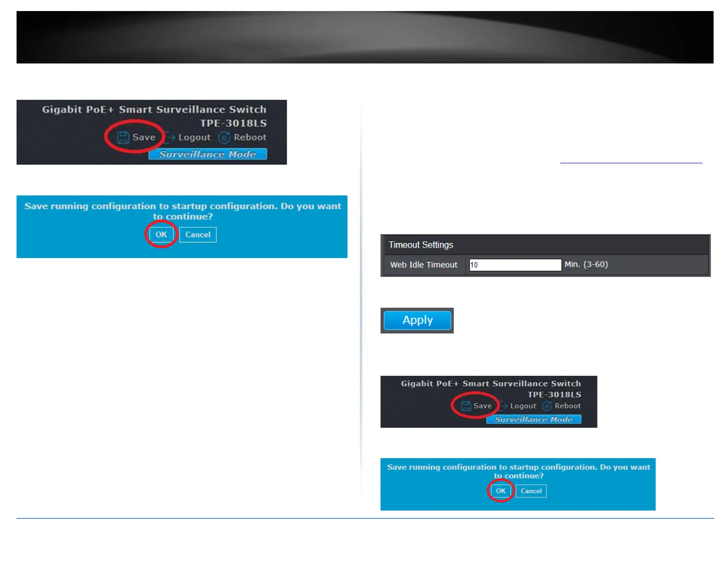Select Logout text in the upper switch header

coord(194,138)
